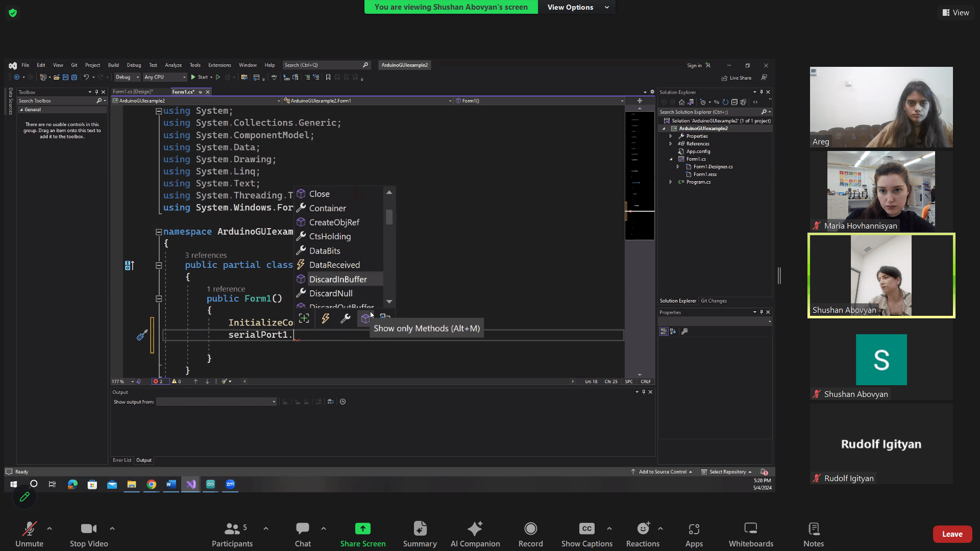Click the bookmark icon in the editor toolbar

[328, 78]
